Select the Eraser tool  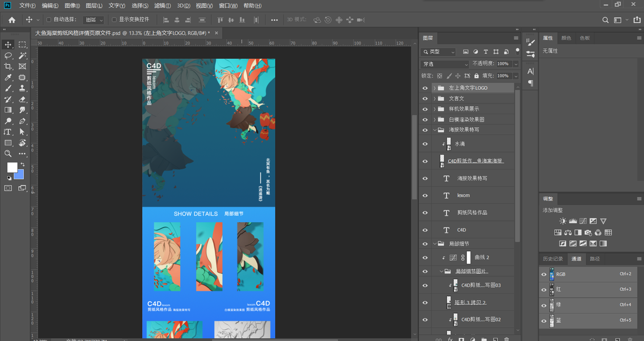coord(22,99)
